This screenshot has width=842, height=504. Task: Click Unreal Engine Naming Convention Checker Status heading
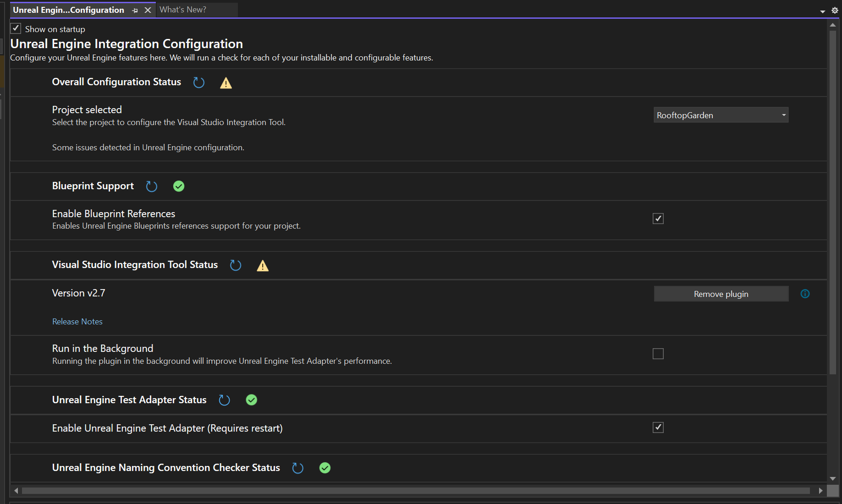pyautogui.click(x=166, y=468)
